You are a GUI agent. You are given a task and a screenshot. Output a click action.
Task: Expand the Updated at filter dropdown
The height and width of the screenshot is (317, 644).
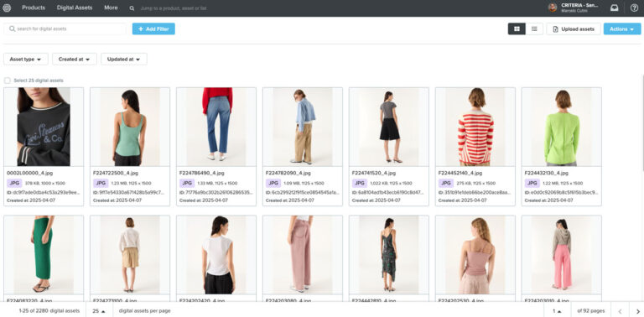(124, 60)
